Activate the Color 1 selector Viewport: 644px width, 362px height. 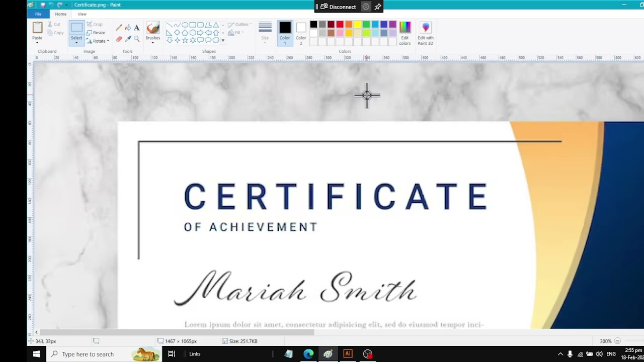pos(285,33)
